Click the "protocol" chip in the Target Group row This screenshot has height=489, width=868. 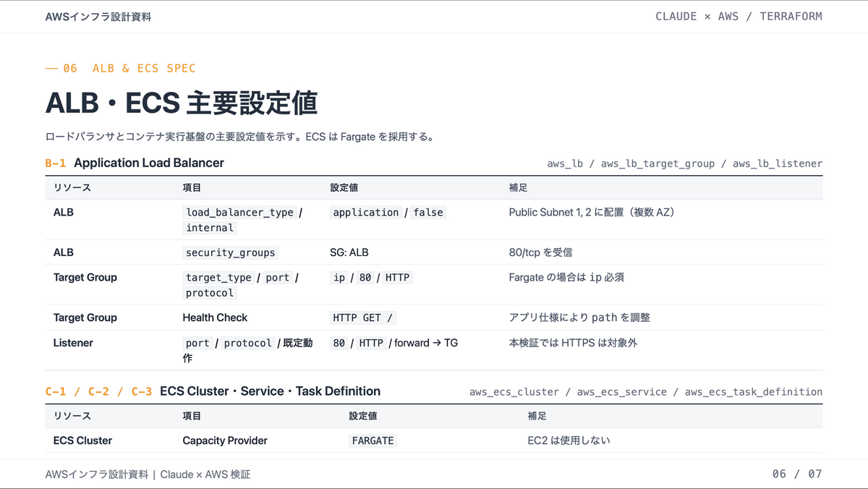210,292
